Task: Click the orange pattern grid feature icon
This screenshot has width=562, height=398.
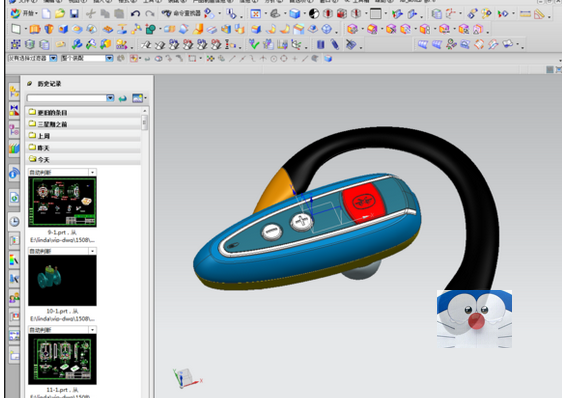Action: pos(108,29)
